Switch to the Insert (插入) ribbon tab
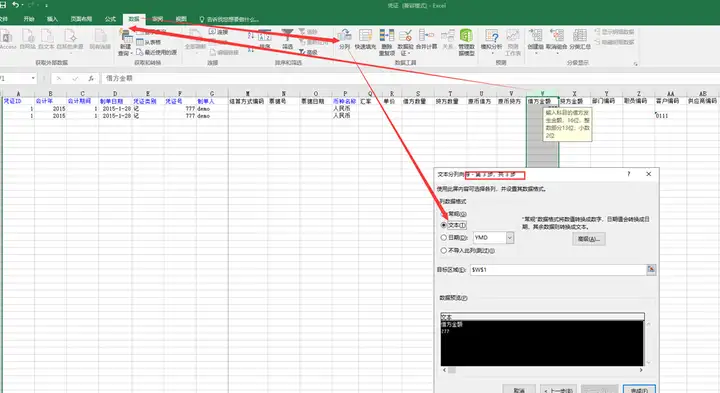 pyautogui.click(x=52, y=19)
